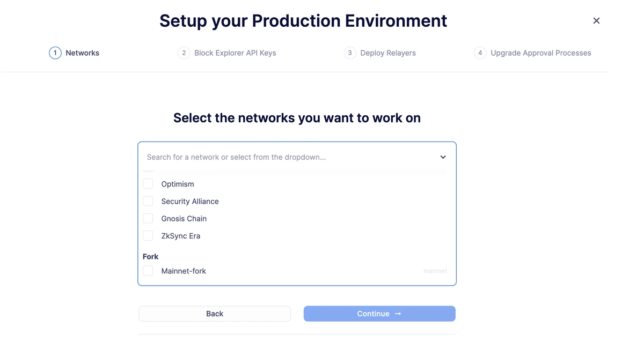Screen dimensions: 644x343
Task: Enable the Security Alliance checkbox
Action: click(148, 202)
